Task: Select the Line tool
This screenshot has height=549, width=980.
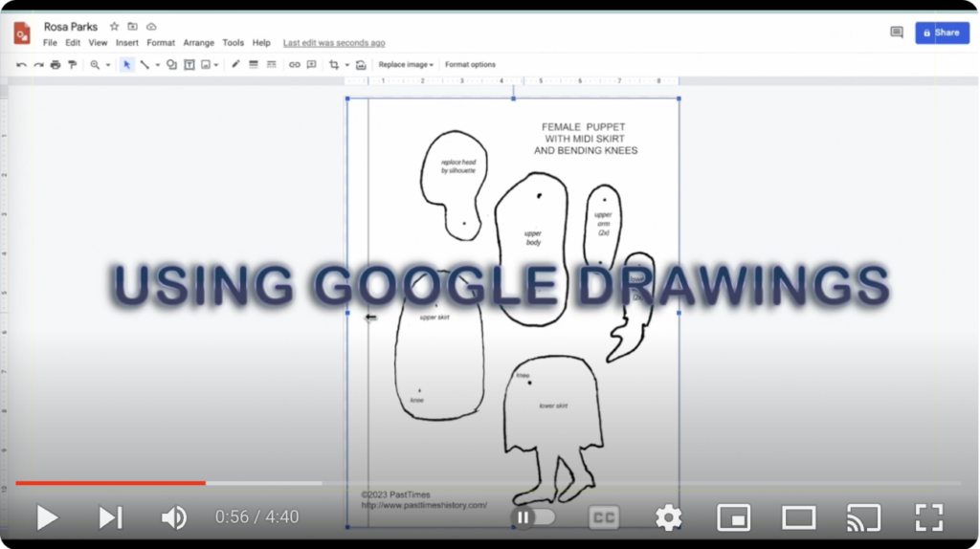Action: point(145,65)
